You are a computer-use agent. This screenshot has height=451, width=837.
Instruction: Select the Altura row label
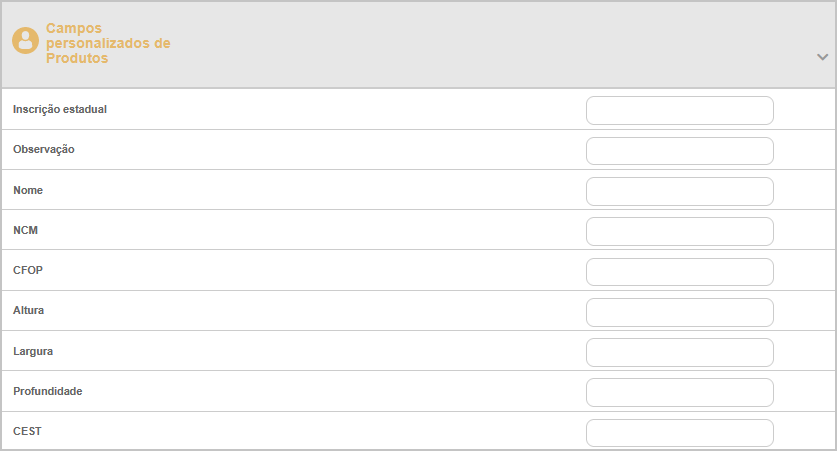click(x=28, y=310)
